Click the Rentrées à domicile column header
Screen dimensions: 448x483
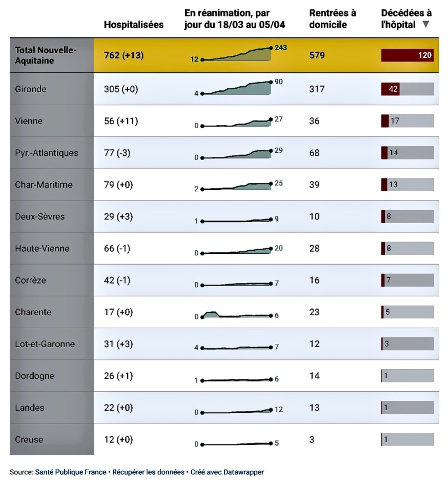333,19
